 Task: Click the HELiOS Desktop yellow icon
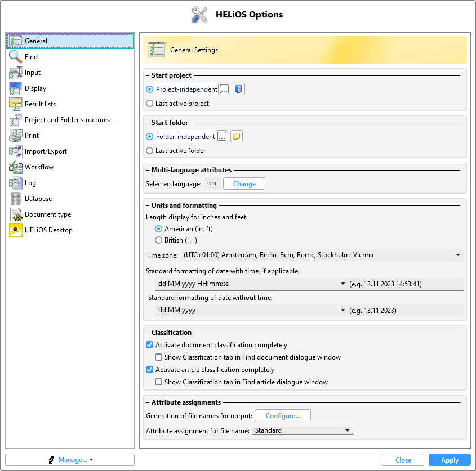pyautogui.click(x=15, y=230)
